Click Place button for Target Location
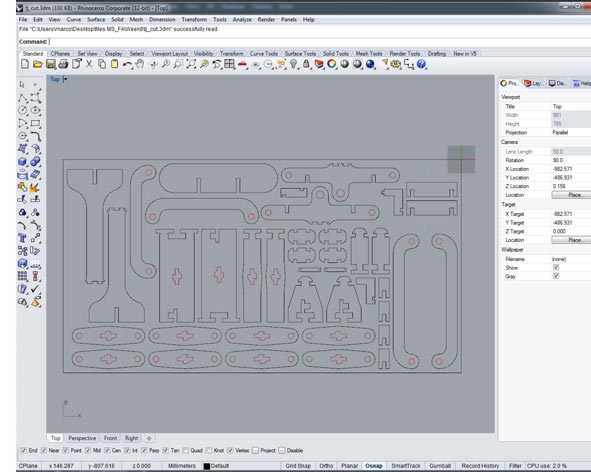Screen dimensions: 591x472 pyautogui.click(x=571, y=240)
